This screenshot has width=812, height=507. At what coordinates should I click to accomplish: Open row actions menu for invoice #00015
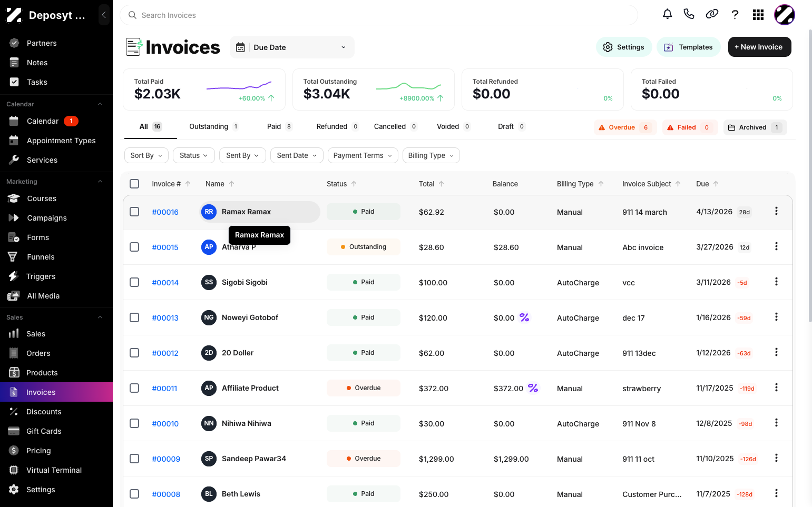[x=776, y=246]
